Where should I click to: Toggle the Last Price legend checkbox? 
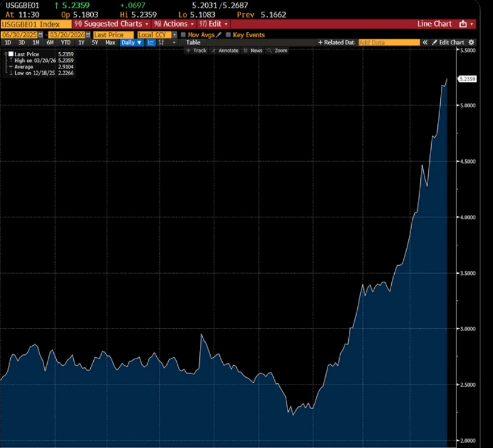(11, 54)
